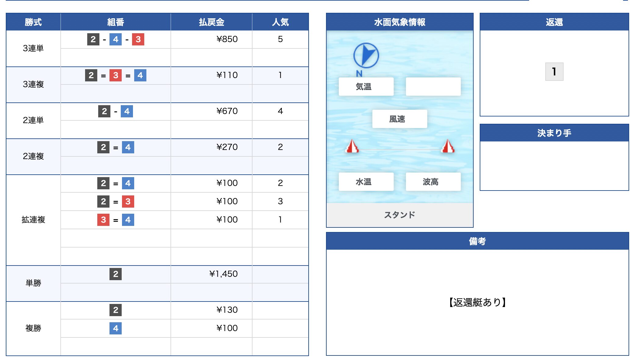The width and height of the screenshot is (638, 364).
Task: Click the ¥670 payout value
Action: click(x=227, y=111)
